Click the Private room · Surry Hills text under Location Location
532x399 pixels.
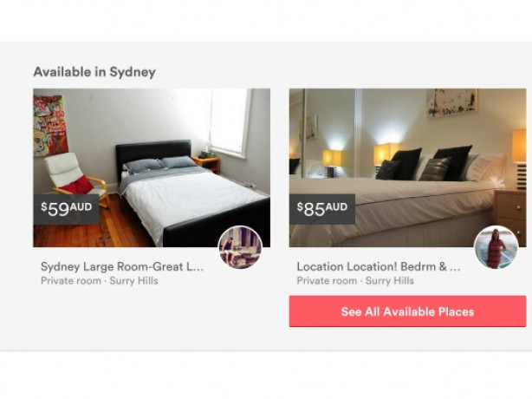click(355, 281)
